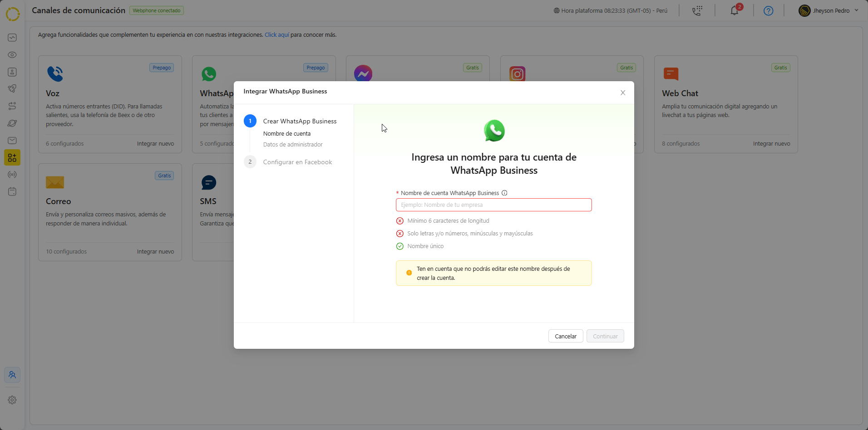Click the Prepago tag on the Voz card
868x430 pixels.
(x=162, y=68)
